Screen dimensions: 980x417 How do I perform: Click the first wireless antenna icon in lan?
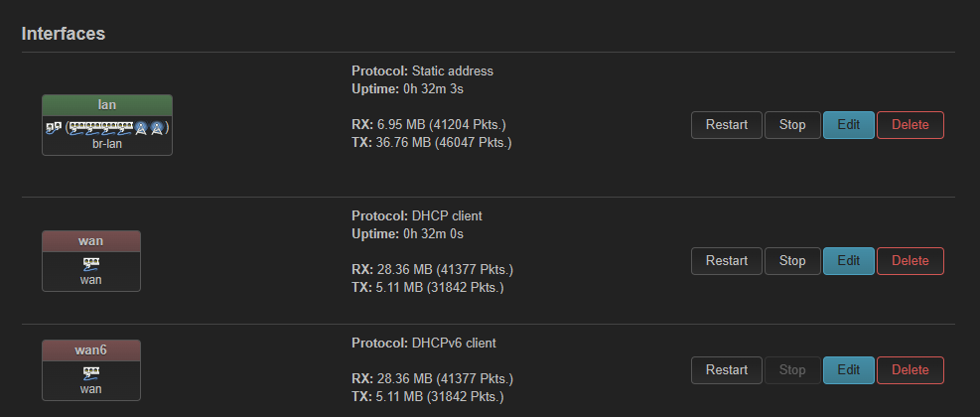(x=142, y=127)
